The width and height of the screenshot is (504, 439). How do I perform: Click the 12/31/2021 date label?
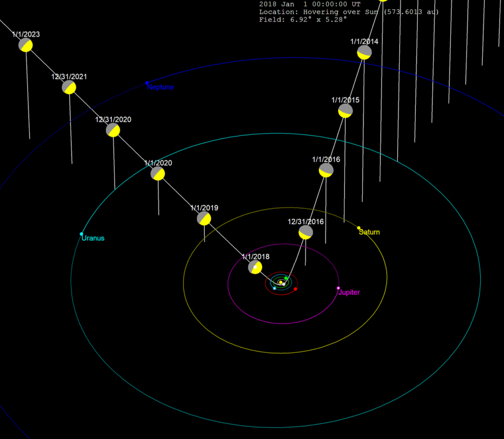(x=68, y=76)
